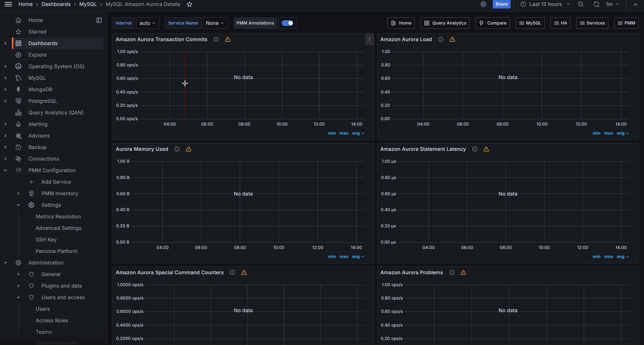Expand the PostgreSQL sidebar section
Screen dimensions: 644x345
(5, 101)
